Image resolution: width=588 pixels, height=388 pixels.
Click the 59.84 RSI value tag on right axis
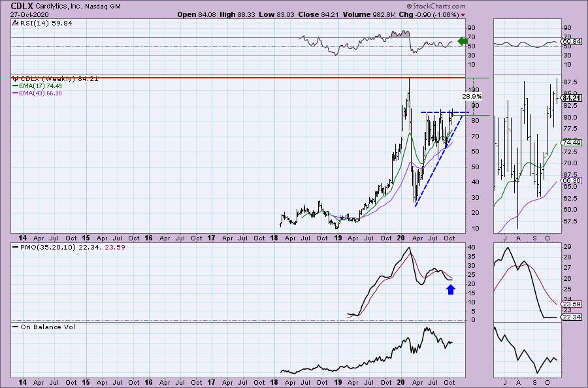(572, 42)
